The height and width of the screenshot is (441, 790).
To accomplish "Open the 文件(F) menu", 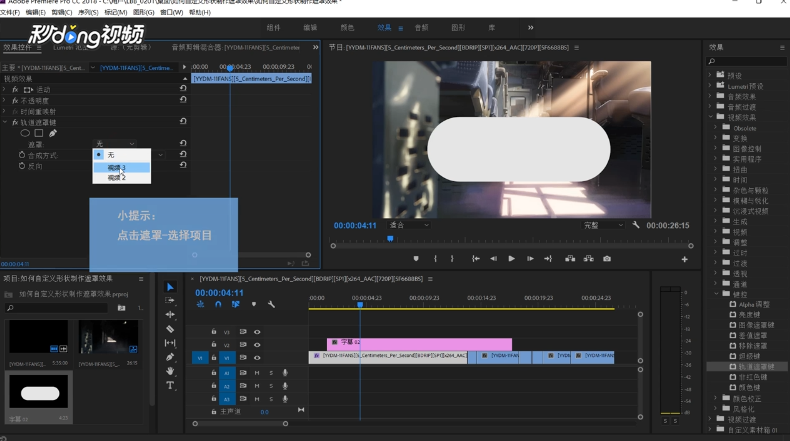I will (10, 12).
